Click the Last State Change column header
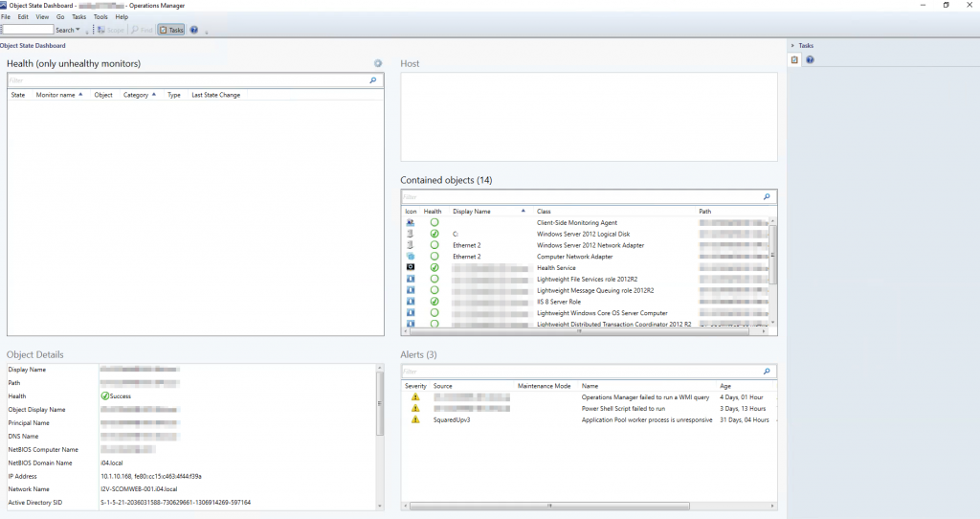Screen dimensions: 980x519 215,95
